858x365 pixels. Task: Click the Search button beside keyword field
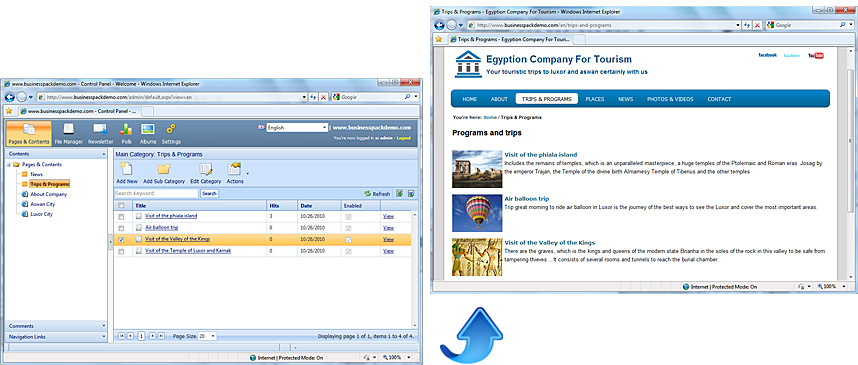(209, 194)
